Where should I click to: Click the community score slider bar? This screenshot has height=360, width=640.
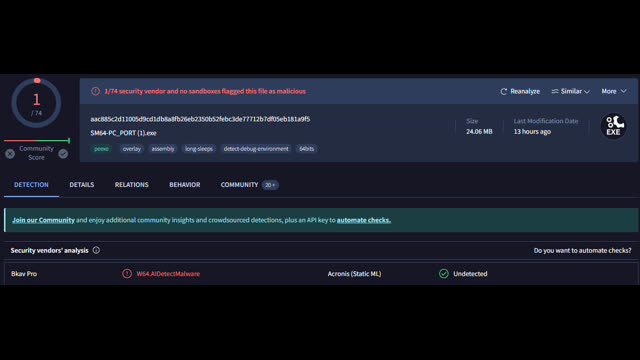[37, 140]
